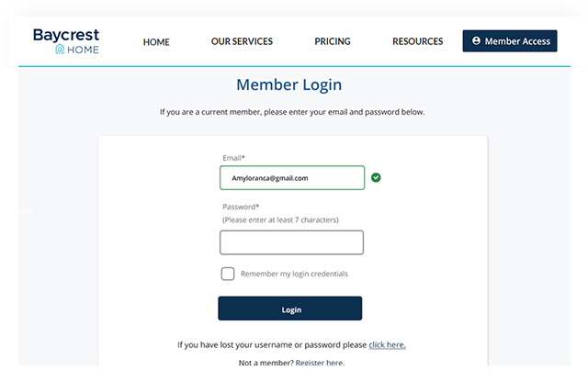Enable the Remember my login credentials checkbox
The width and height of the screenshot is (588, 382).
click(228, 274)
